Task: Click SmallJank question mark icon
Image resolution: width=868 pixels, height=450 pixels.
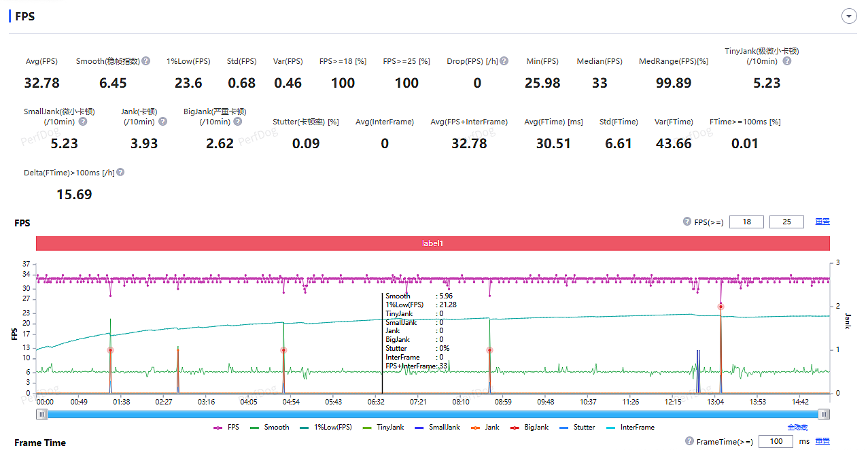Action: tap(83, 122)
